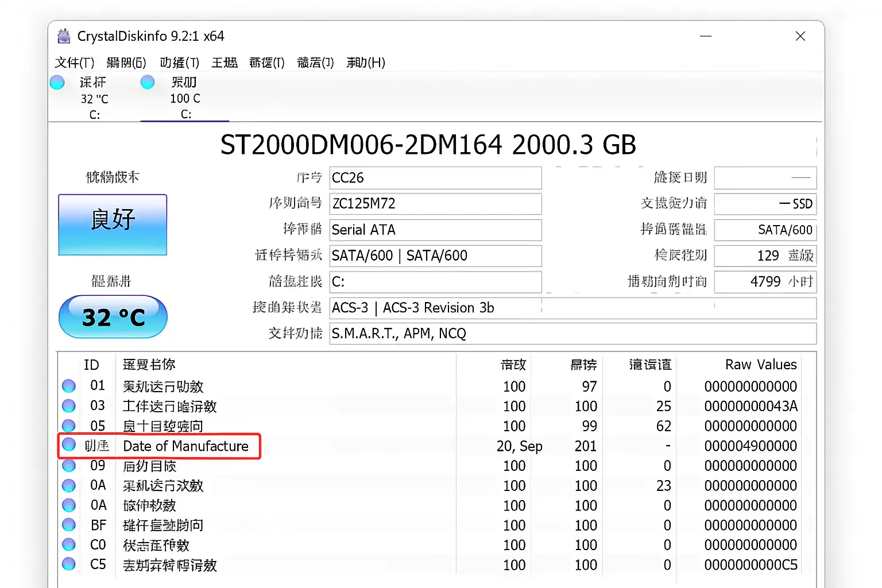The width and height of the screenshot is (882, 588).
Task: Click the raw value 000004900000
Action: coord(751,446)
